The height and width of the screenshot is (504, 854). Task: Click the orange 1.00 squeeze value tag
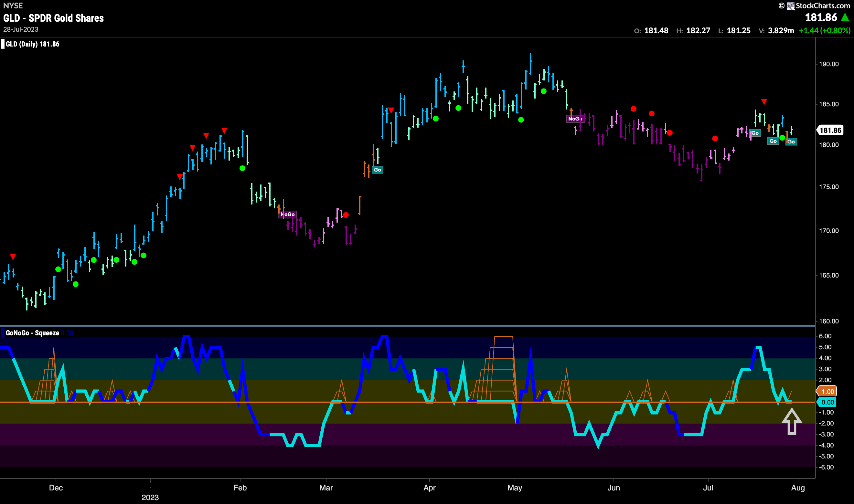[827, 392]
